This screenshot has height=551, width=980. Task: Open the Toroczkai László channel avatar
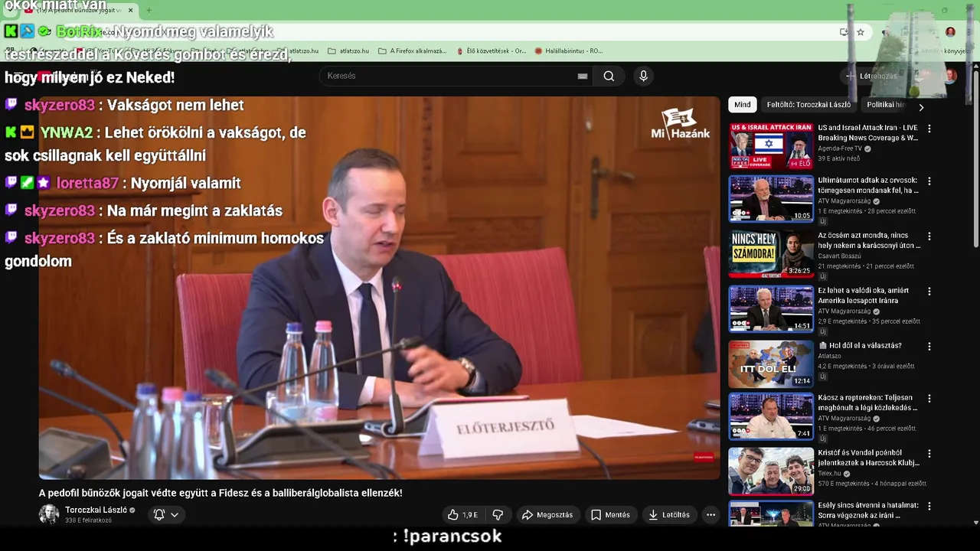click(x=49, y=514)
